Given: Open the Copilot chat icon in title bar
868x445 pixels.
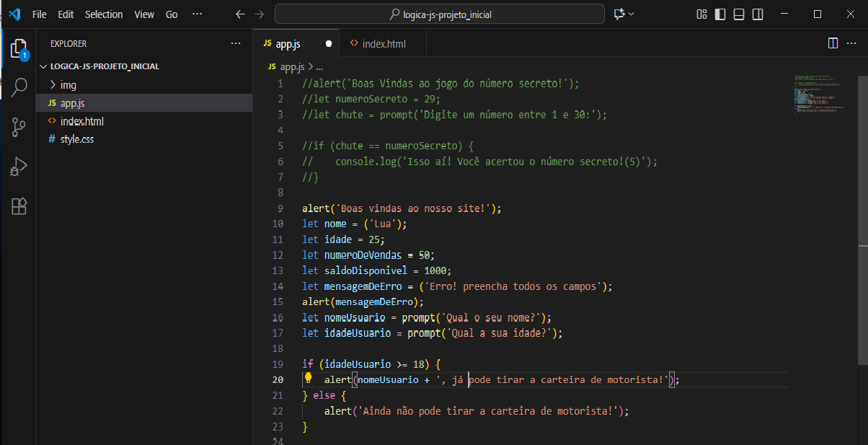Looking at the screenshot, I should [x=619, y=14].
